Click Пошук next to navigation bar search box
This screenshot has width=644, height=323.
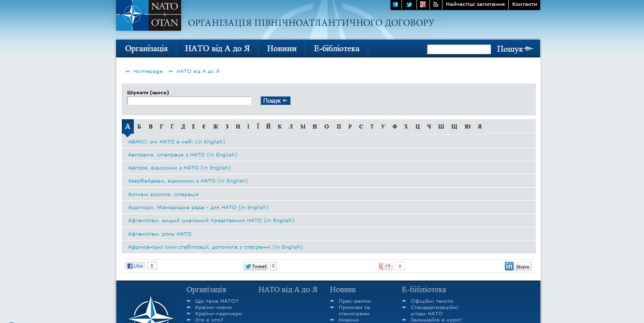515,49
